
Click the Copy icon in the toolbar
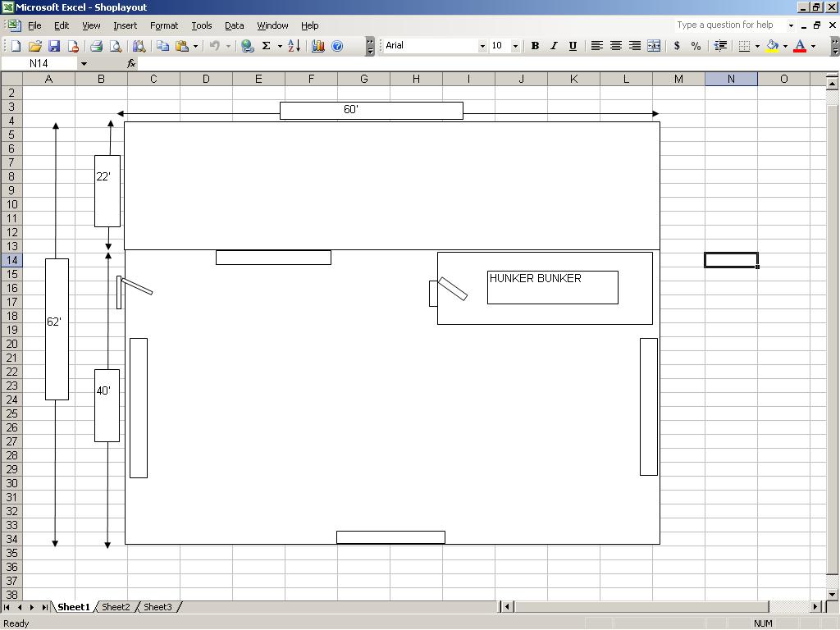162,46
